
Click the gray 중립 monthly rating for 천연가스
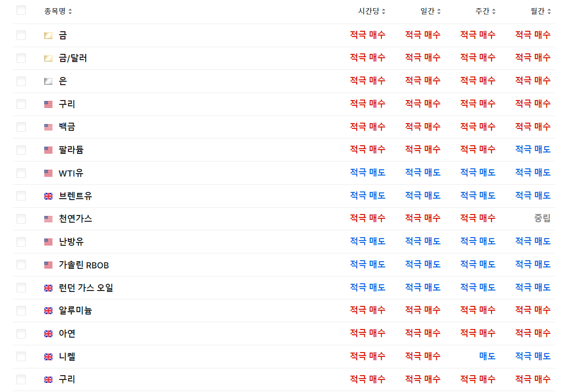pyautogui.click(x=542, y=218)
